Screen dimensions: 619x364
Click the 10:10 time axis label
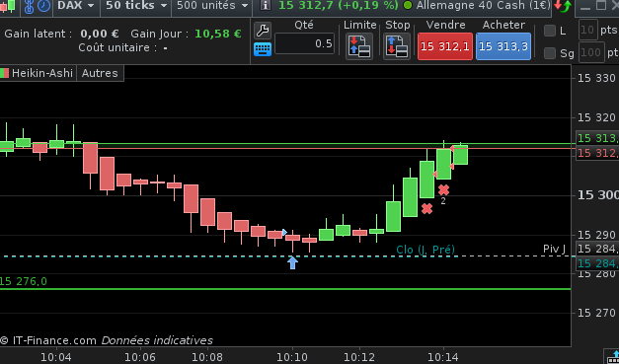point(292,358)
